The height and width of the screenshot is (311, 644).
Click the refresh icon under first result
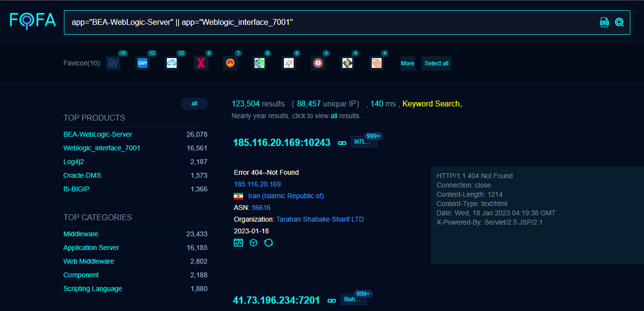(x=268, y=243)
